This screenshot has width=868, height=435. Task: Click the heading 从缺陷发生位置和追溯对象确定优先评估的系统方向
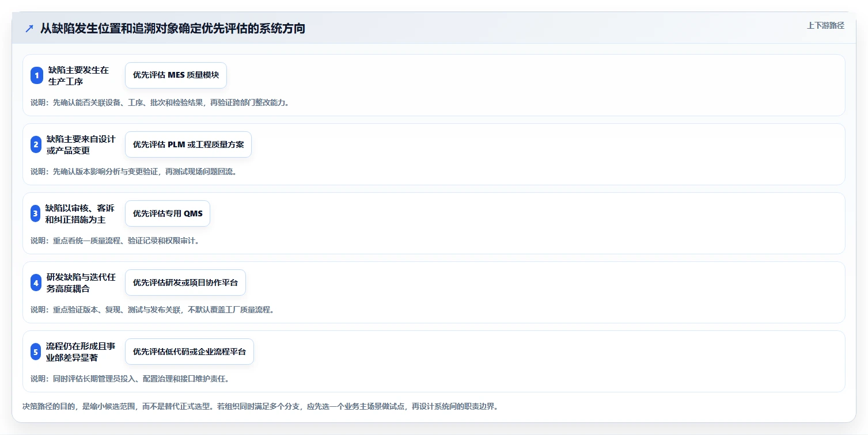point(172,28)
